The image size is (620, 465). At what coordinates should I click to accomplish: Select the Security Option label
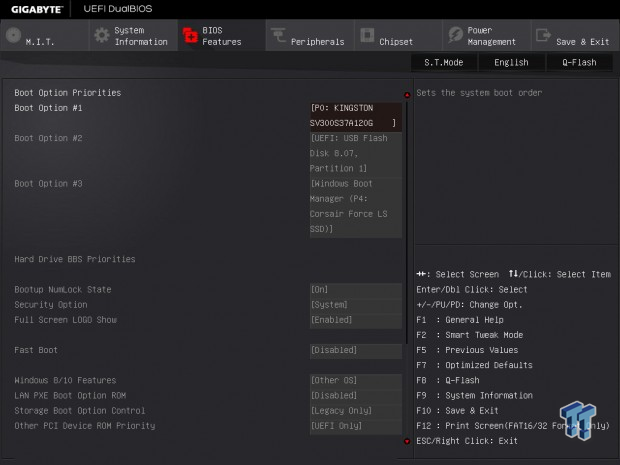(x=51, y=305)
